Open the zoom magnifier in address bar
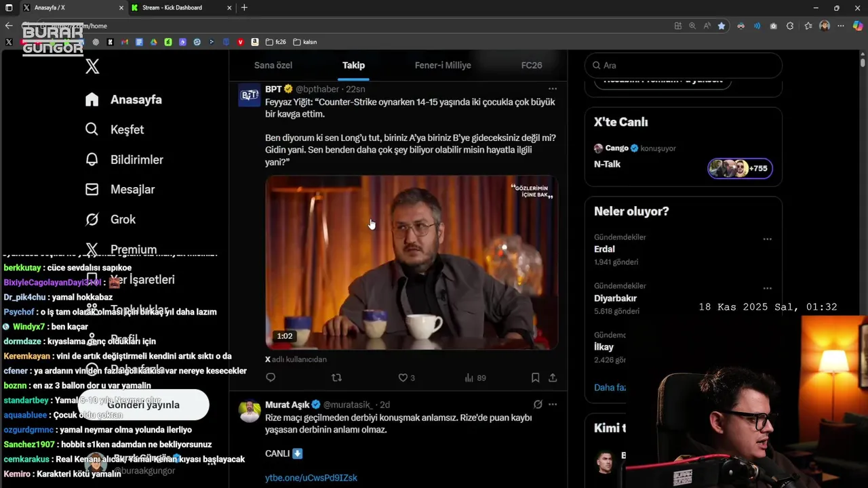The width and height of the screenshot is (868, 488). click(692, 26)
